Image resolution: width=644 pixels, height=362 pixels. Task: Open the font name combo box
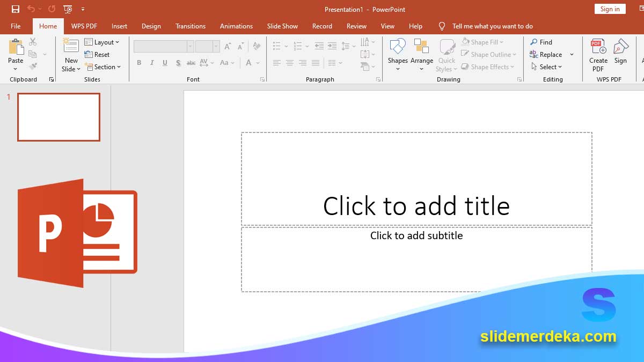164,47
